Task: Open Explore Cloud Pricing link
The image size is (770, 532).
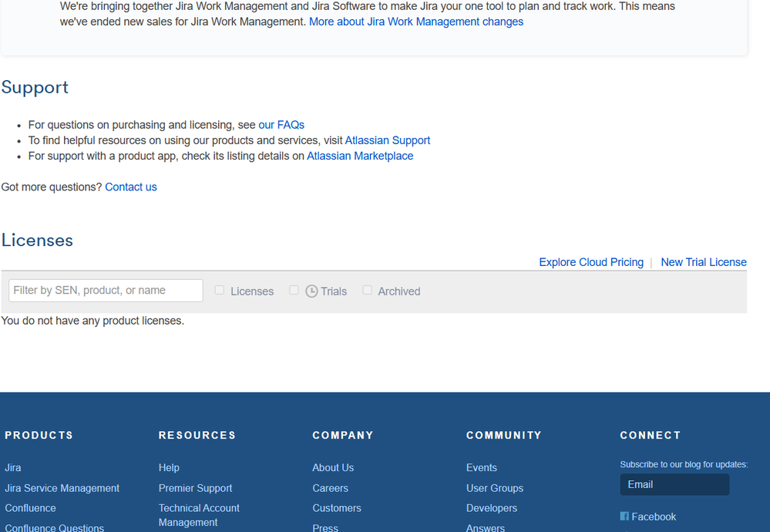Action: click(591, 262)
